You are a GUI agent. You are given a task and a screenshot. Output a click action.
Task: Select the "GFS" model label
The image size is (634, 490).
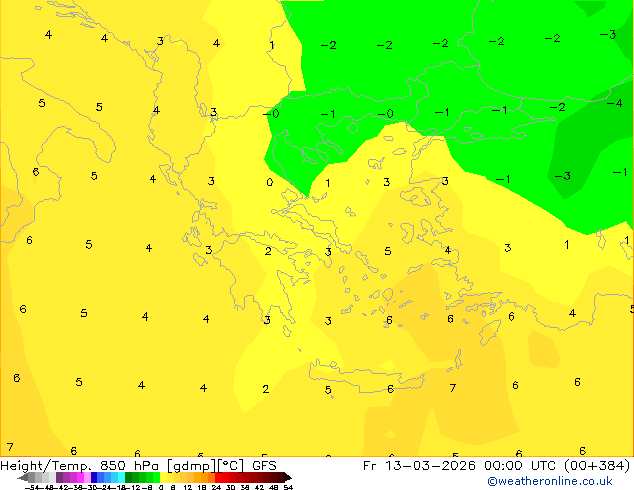pos(264,466)
